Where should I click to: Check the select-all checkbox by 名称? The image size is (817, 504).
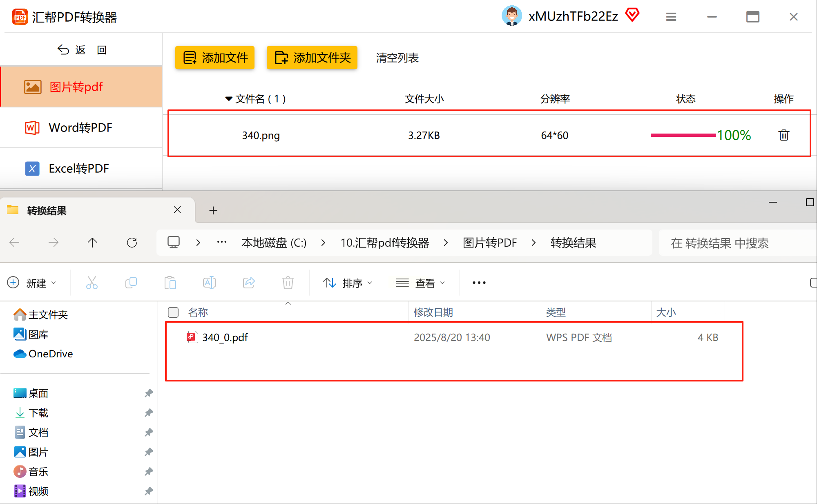pyautogui.click(x=173, y=312)
